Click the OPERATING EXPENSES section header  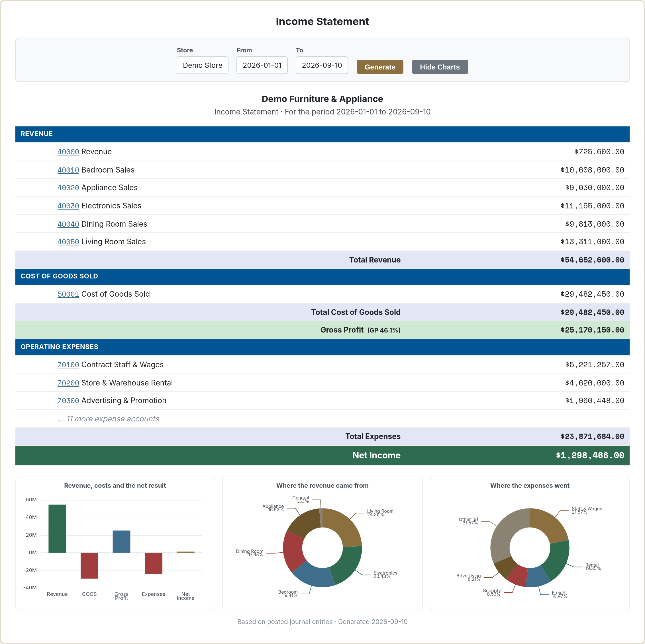click(322, 347)
